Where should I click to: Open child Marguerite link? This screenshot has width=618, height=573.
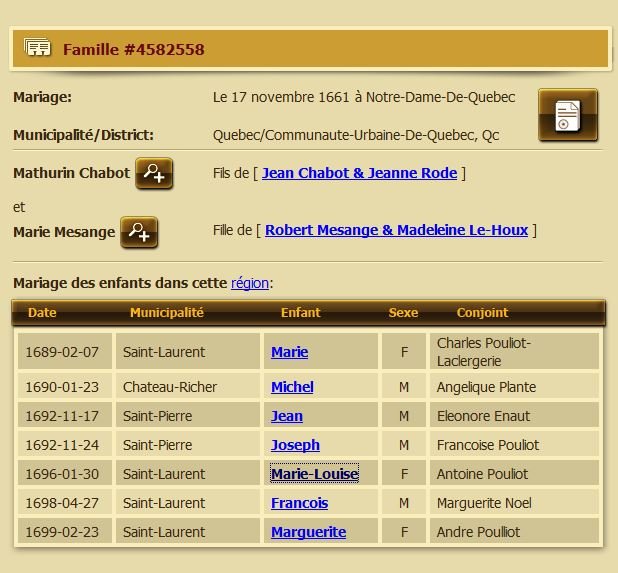coord(309,532)
